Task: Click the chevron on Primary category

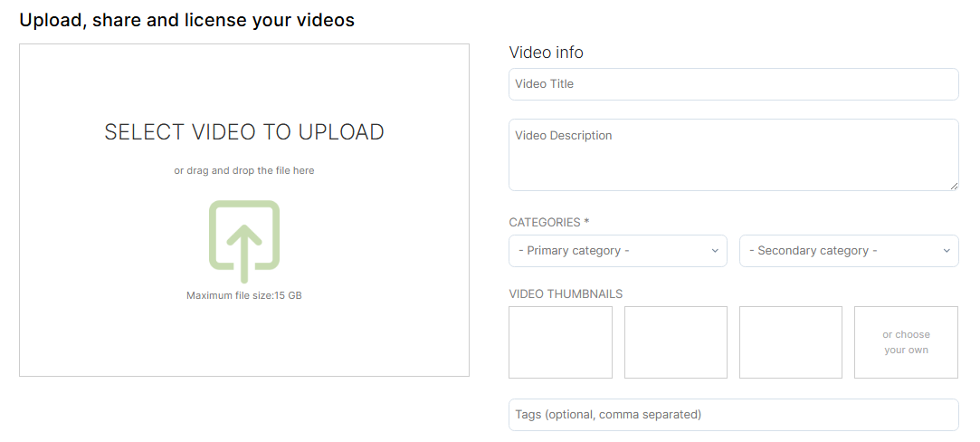Action: [714, 251]
